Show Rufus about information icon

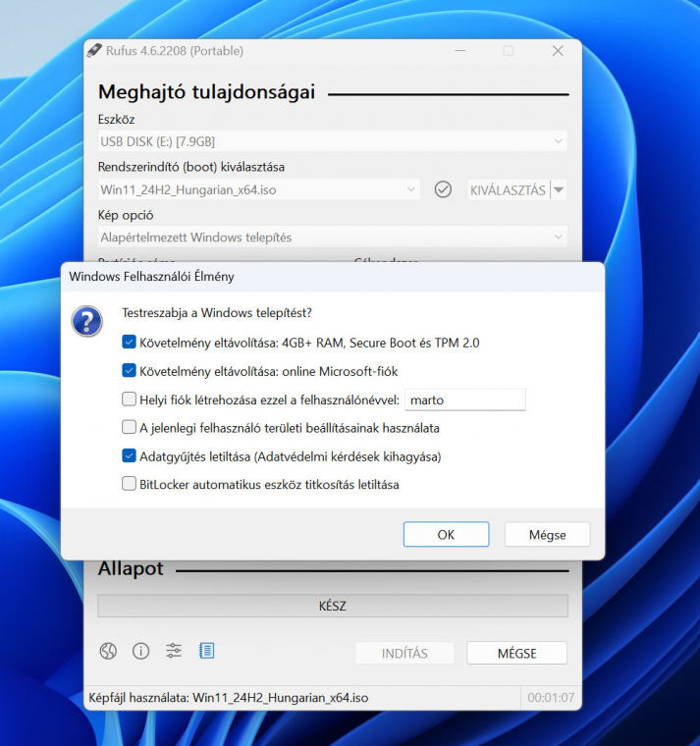[140, 651]
